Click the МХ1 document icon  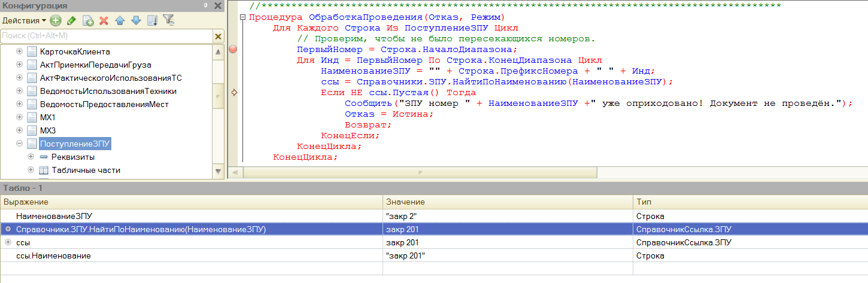point(32,117)
